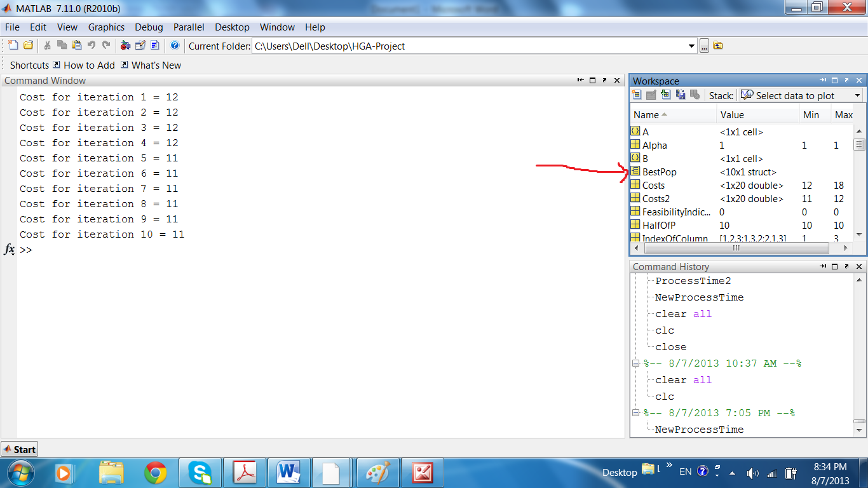868x488 pixels.
Task: Click the New Script icon in toolbar
Action: point(13,45)
